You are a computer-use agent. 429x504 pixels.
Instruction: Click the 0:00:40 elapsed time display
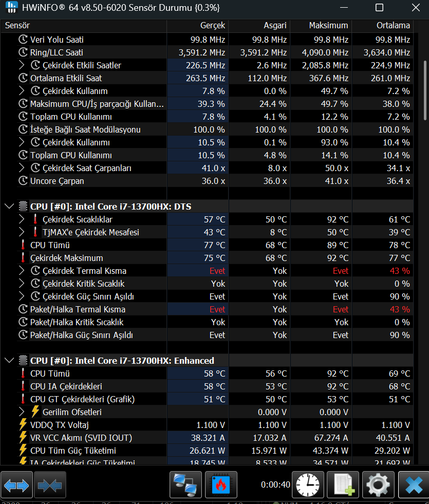[x=275, y=484]
